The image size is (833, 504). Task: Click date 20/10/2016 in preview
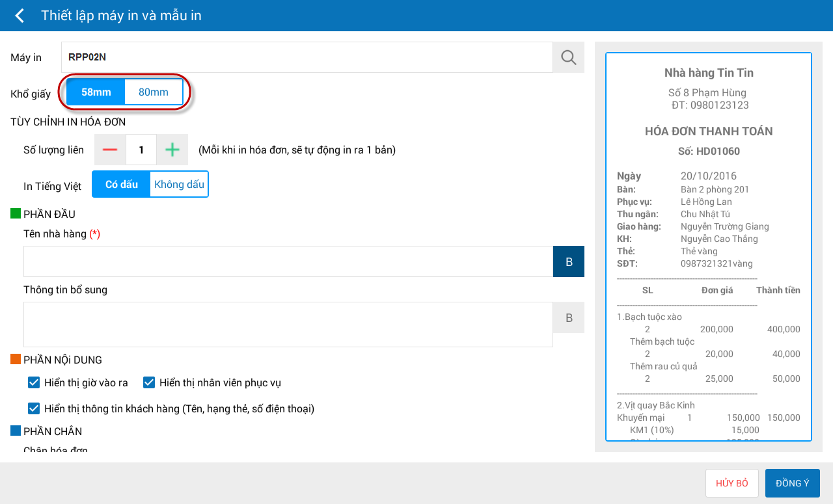click(709, 176)
